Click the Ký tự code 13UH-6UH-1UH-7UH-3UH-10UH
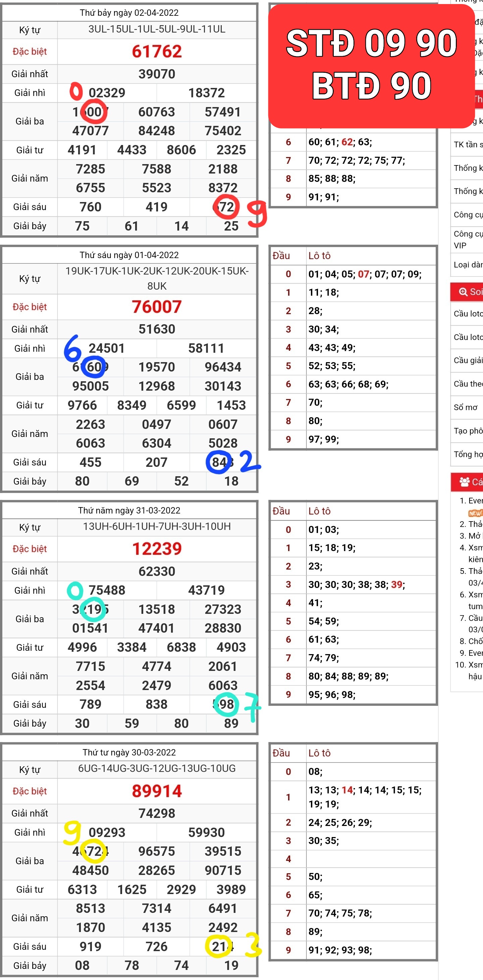Image resolution: width=483 pixels, height=980 pixels. pyautogui.click(x=157, y=526)
